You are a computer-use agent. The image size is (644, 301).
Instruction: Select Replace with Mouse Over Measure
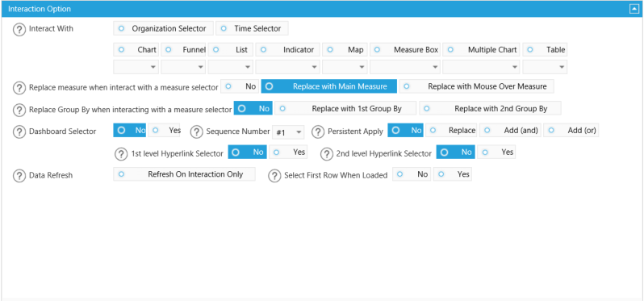pos(476,86)
